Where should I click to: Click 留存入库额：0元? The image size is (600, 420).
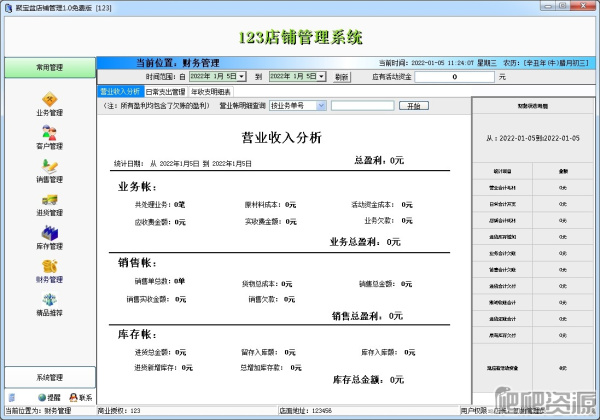(x=268, y=352)
